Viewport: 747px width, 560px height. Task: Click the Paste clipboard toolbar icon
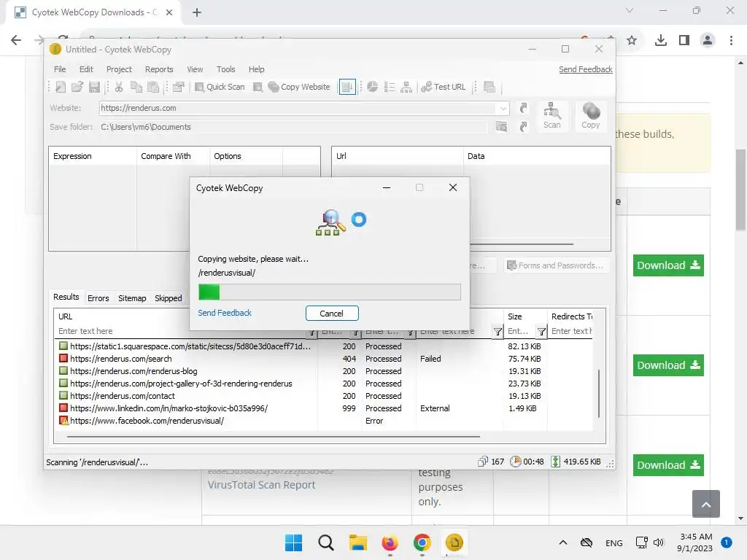click(153, 87)
